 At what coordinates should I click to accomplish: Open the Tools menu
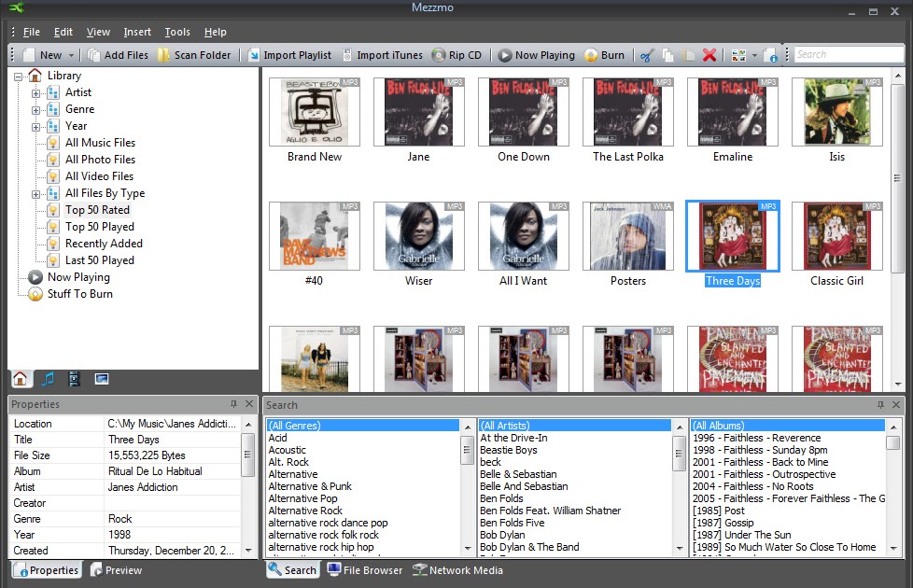[x=176, y=31]
